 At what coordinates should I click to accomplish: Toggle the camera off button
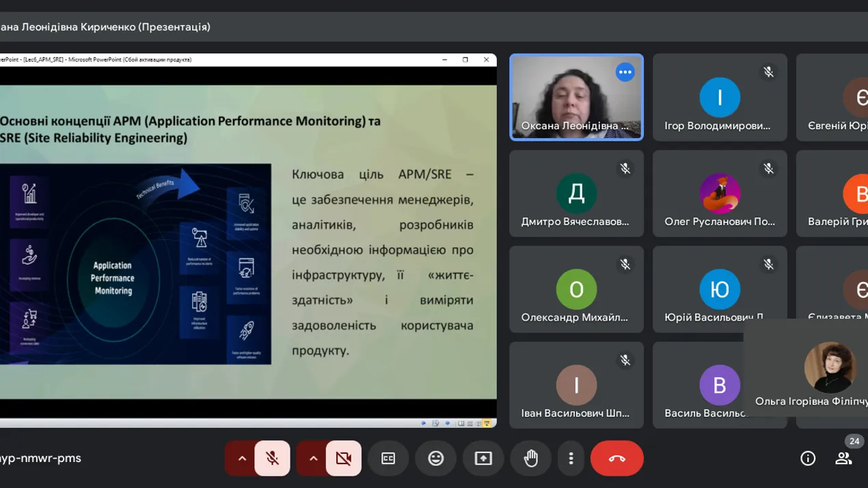[x=343, y=459]
